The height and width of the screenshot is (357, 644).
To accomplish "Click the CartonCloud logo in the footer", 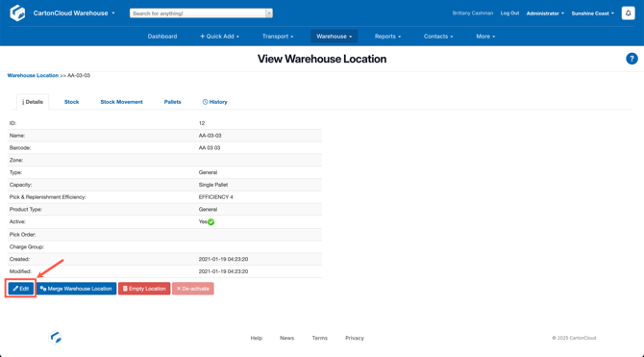I will (56, 338).
